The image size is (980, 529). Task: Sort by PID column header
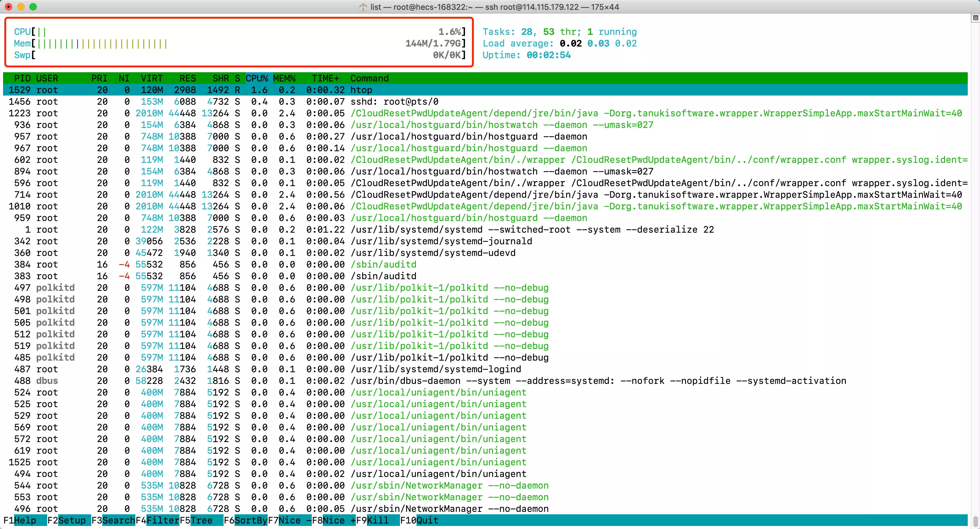(x=22, y=78)
